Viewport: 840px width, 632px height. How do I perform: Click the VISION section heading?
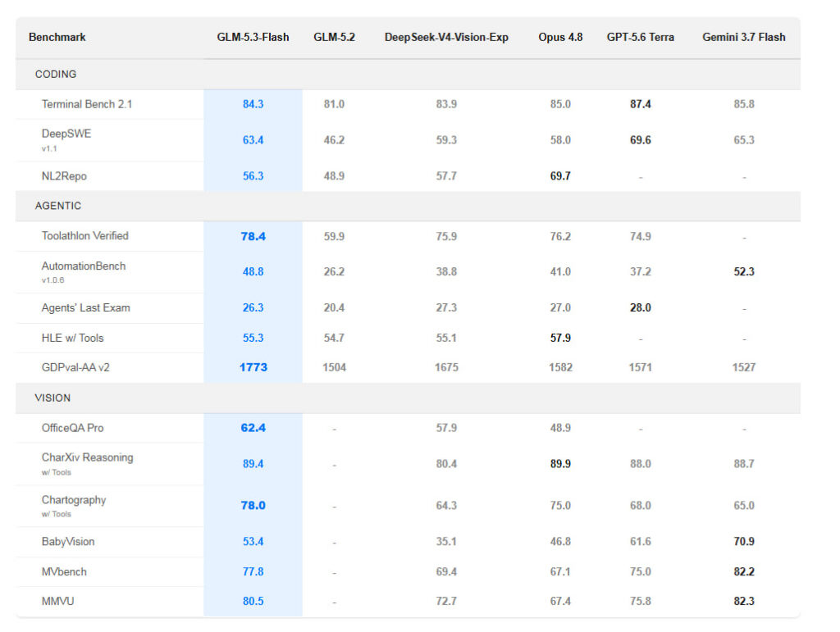click(x=52, y=398)
